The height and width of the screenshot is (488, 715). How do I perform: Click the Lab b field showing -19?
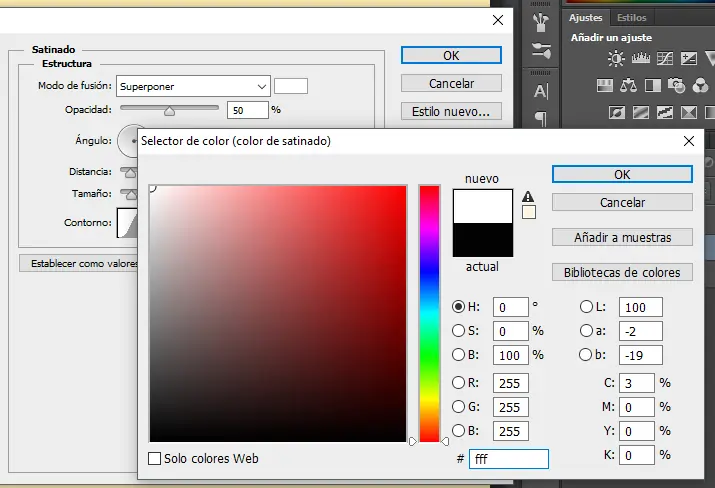pyautogui.click(x=640, y=355)
